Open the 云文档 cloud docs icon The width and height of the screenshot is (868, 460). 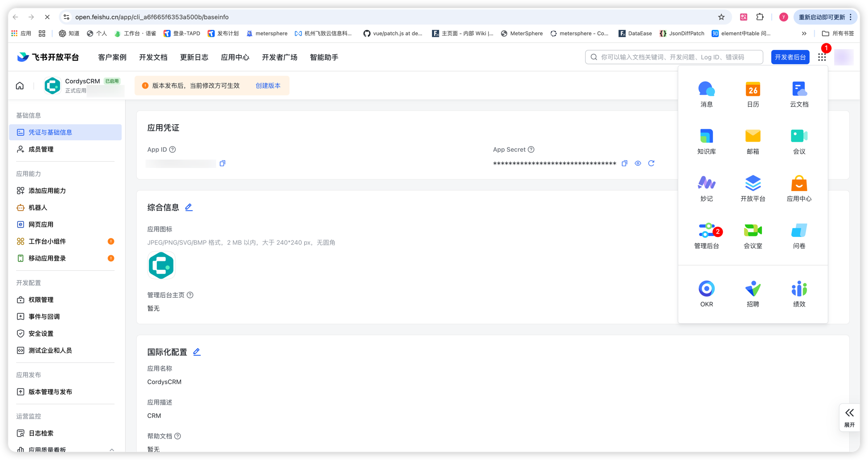tap(799, 90)
